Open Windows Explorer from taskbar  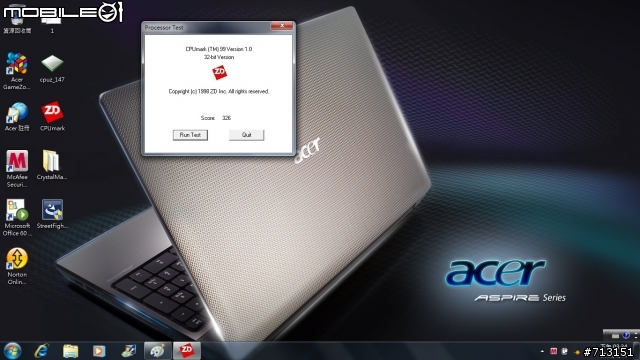[x=70, y=351]
